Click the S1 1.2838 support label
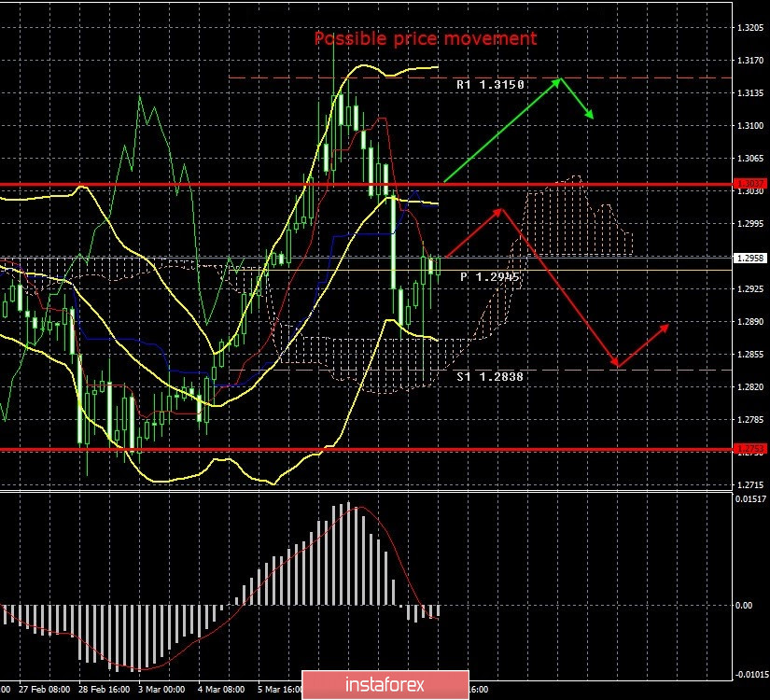 click(x=490, y=377)
